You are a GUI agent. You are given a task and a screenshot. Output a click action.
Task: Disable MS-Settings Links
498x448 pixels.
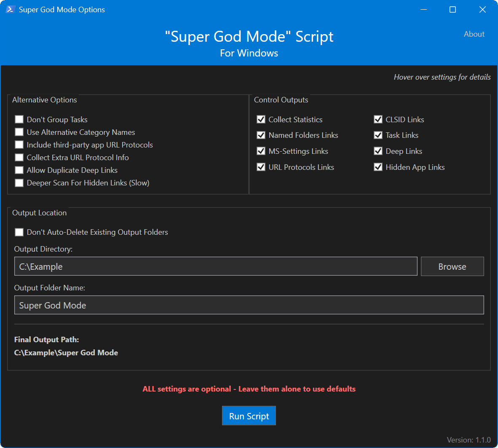[261, 151]
